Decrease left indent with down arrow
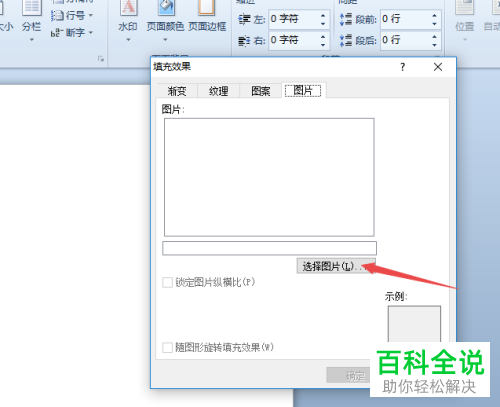This screenshot has width=500, height=407. click(323, 24)
